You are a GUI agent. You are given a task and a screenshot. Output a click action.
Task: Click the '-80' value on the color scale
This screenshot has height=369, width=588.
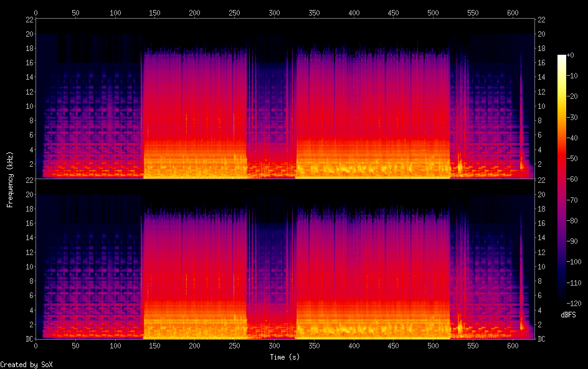click(572, 220)
